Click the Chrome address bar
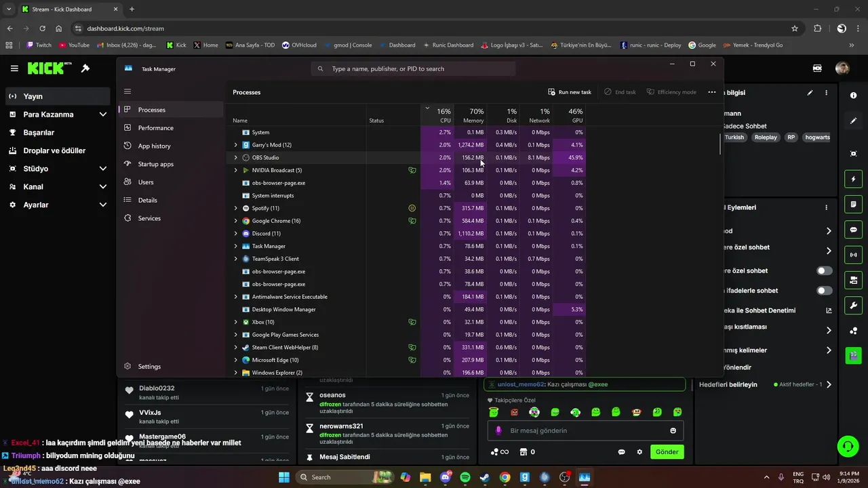Image resolution: width=868 pixels, height=488 pixels. 434,28
